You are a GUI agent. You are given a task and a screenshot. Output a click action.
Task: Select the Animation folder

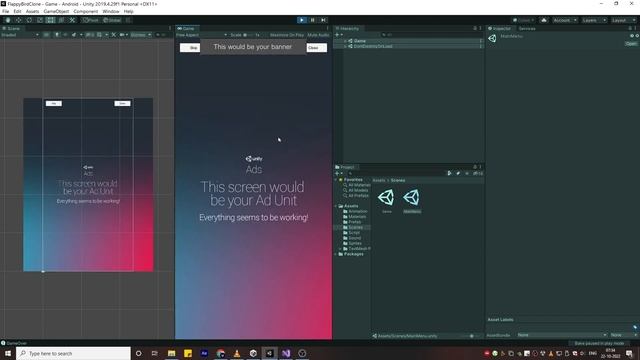point(355,211)
